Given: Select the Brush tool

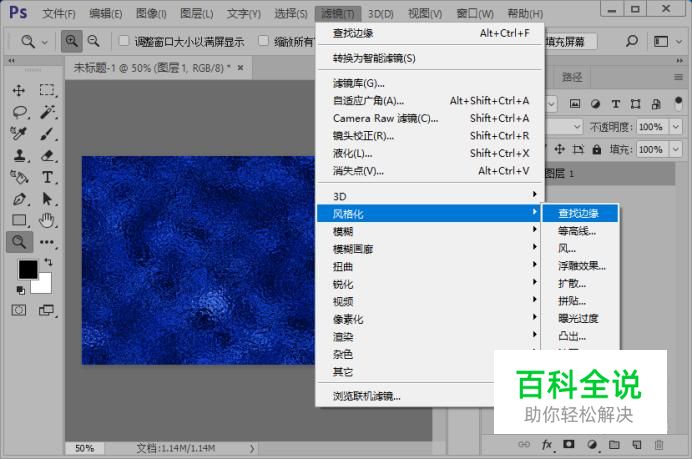Looking at the screenshot, I should click(47, 133).
